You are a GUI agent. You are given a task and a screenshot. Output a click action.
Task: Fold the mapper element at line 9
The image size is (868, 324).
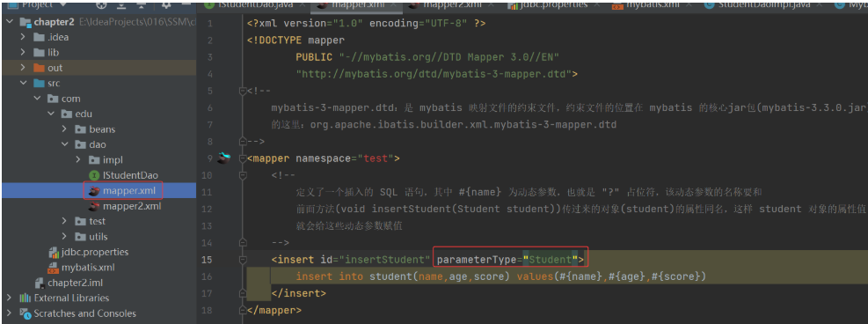click(243, 158)
